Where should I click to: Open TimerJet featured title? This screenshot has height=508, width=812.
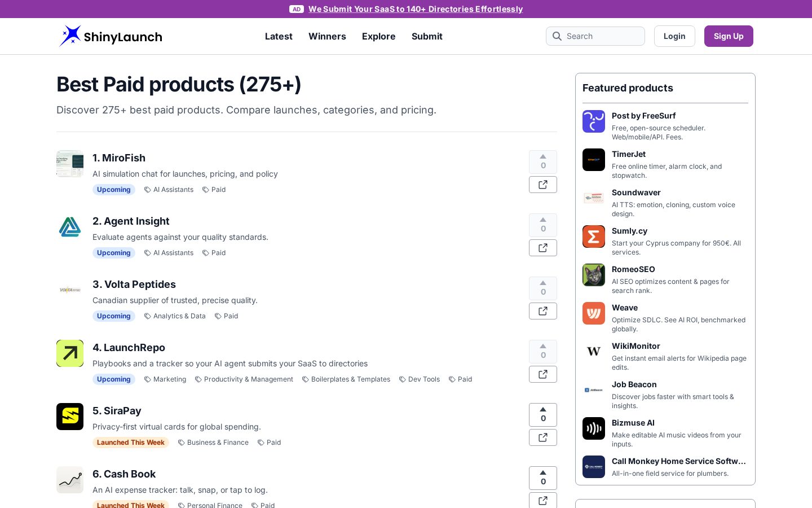pos(629,154)
